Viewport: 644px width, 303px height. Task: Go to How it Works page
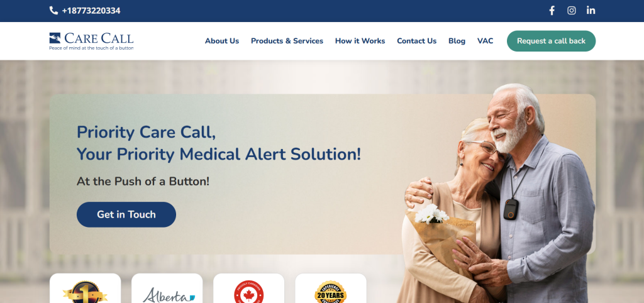[360, 41]
